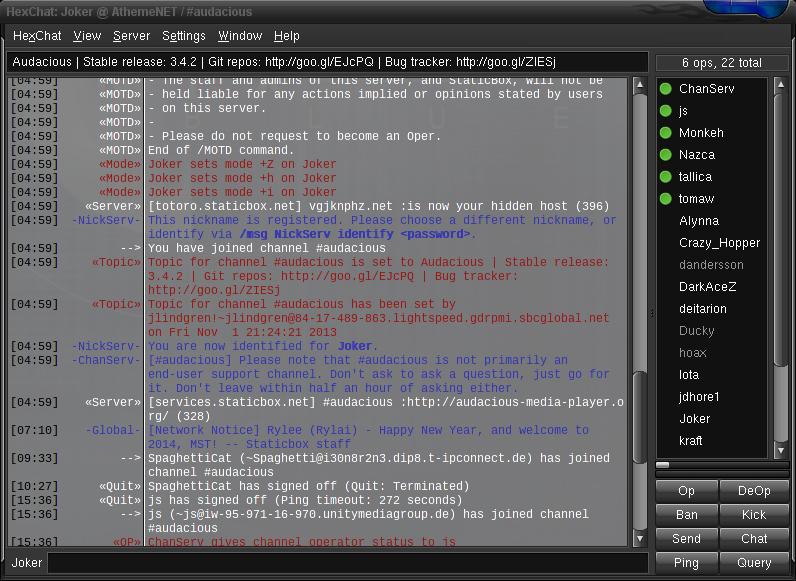Viewport: 796px width, 581px height.
Task: Click the green op icon beside Monkeh
Action: click(666, 133)
